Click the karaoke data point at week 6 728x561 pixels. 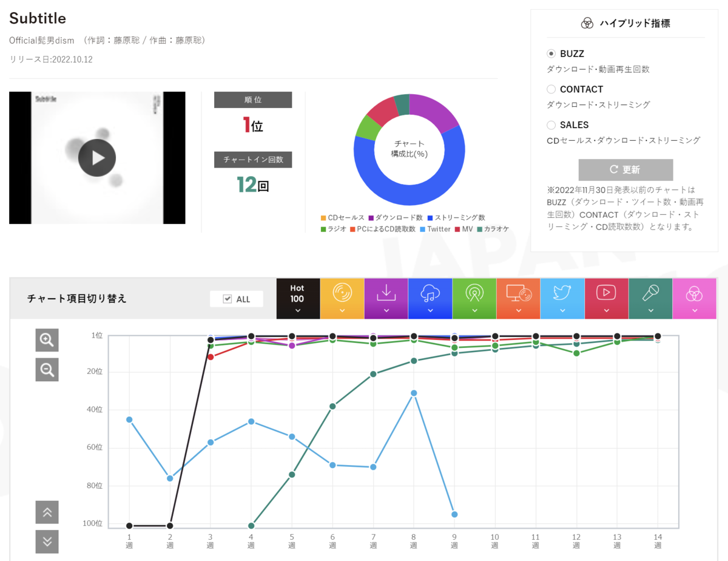(332, 406)
